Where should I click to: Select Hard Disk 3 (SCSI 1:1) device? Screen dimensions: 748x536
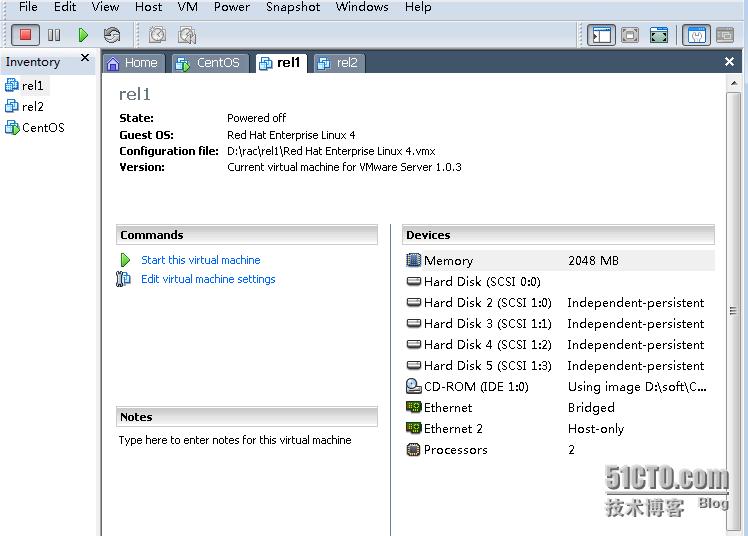(x=559, y=323)
